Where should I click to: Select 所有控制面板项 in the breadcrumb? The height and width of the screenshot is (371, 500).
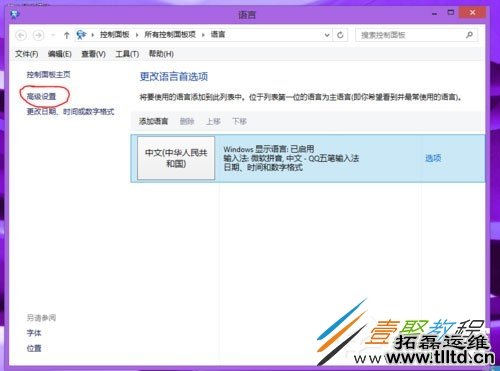pos(170,35)
